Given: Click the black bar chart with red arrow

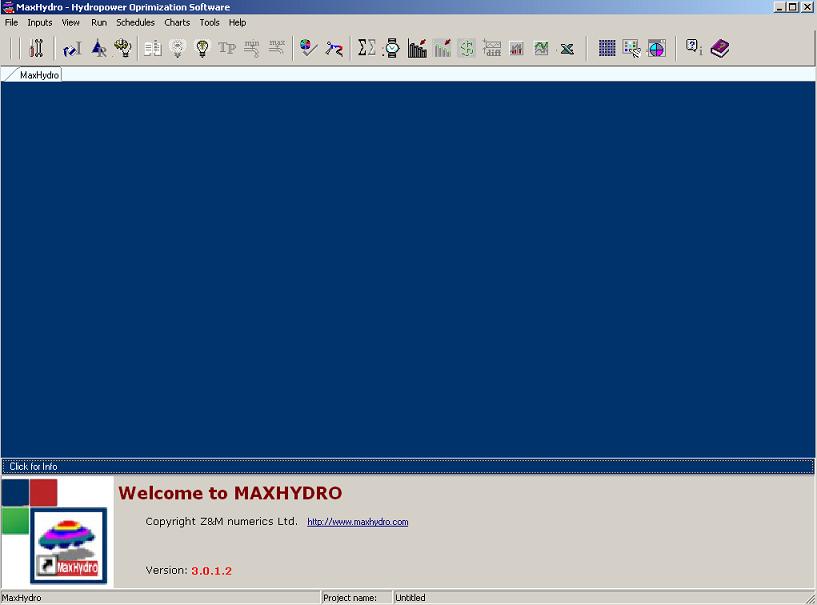Looking at the screenshot, I should [x=417, y=48].
